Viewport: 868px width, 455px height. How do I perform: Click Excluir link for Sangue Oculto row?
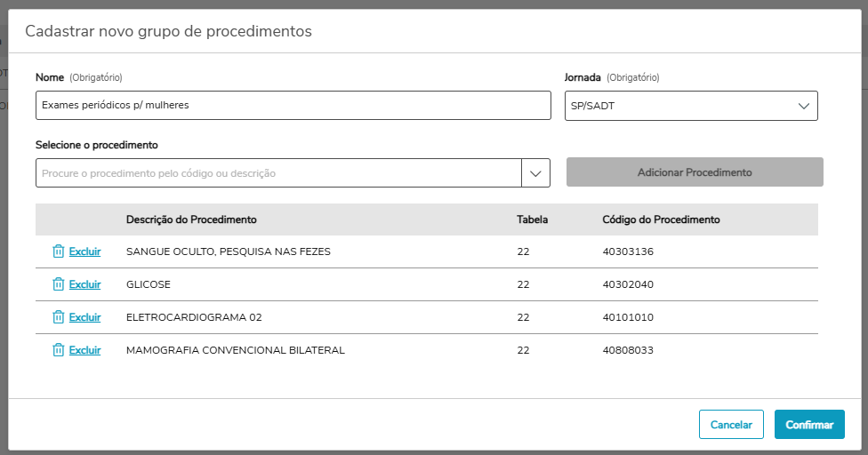pyautogui.click(x=84, y=251)
